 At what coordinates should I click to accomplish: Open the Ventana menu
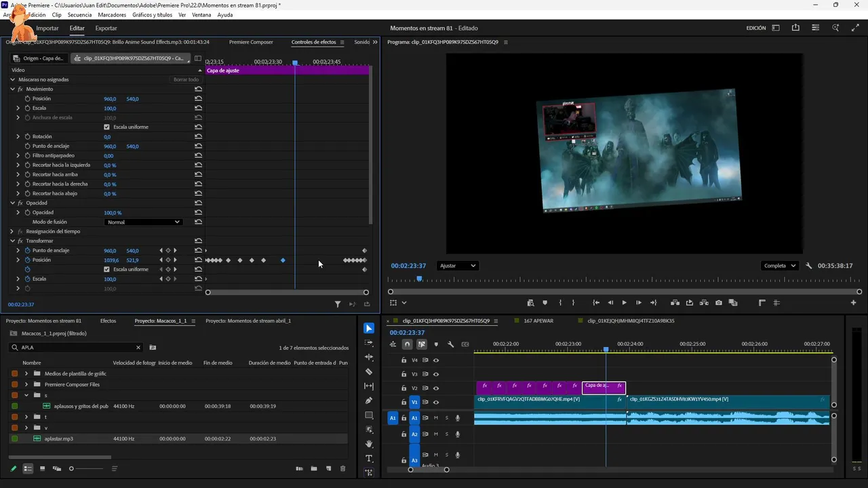point(201,15)
